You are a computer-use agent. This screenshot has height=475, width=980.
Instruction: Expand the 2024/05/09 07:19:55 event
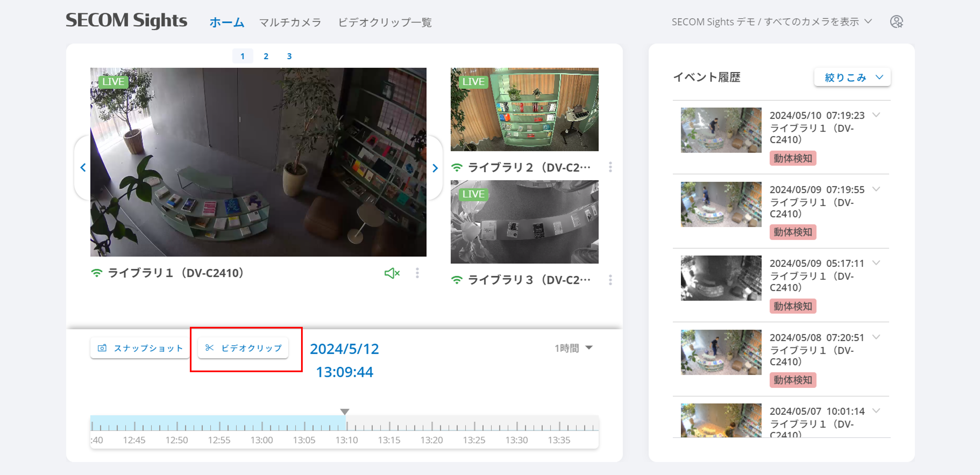click(876, 189)
